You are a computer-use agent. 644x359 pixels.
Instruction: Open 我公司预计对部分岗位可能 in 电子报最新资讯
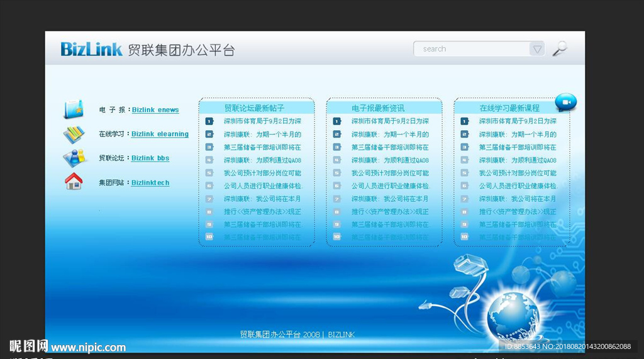[x=390, y=173]
